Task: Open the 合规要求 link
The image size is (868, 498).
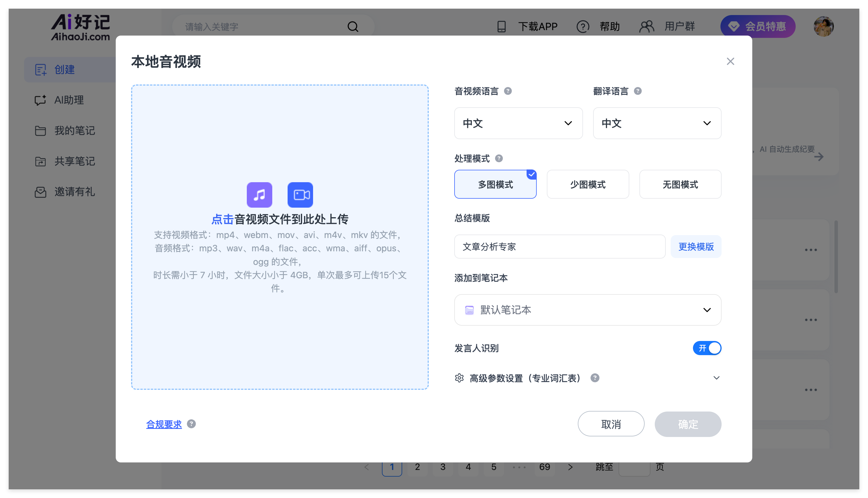Action: point(164,424)
